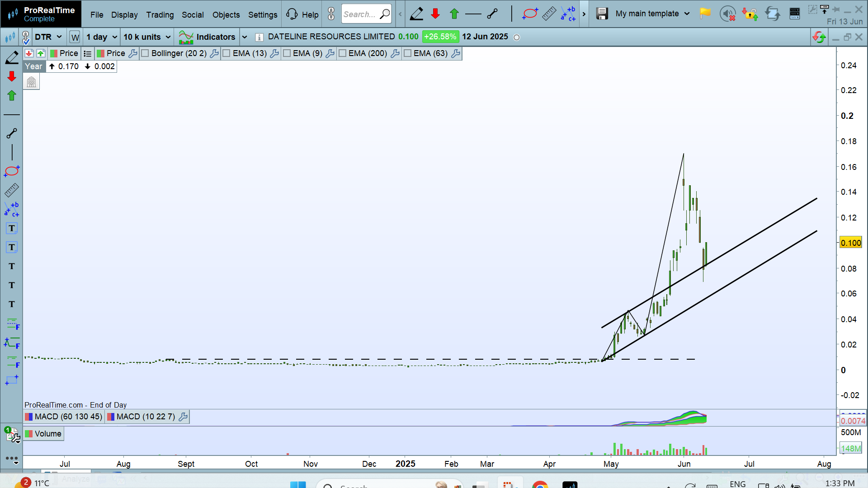Select vertical line tool in left sidebar
Image resolution: width=868 pixels, height=488 pixels.
(x=12, y=152)
